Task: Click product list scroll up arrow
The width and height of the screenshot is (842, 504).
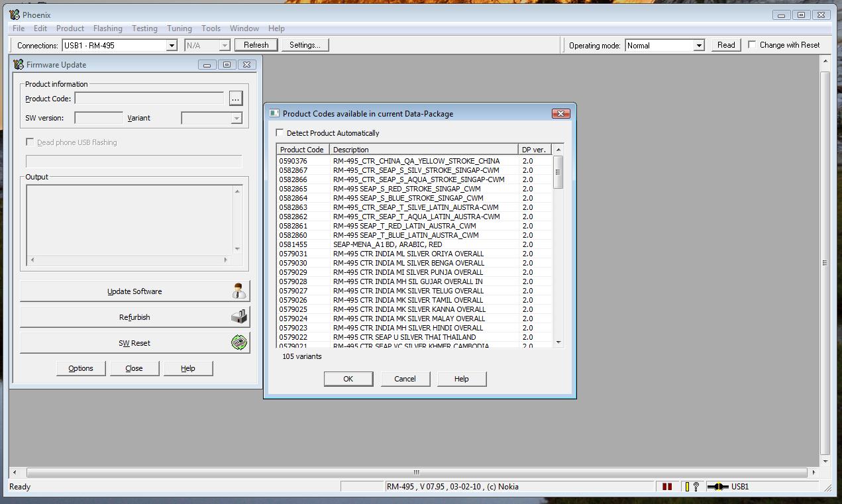Action: point(558,150)
